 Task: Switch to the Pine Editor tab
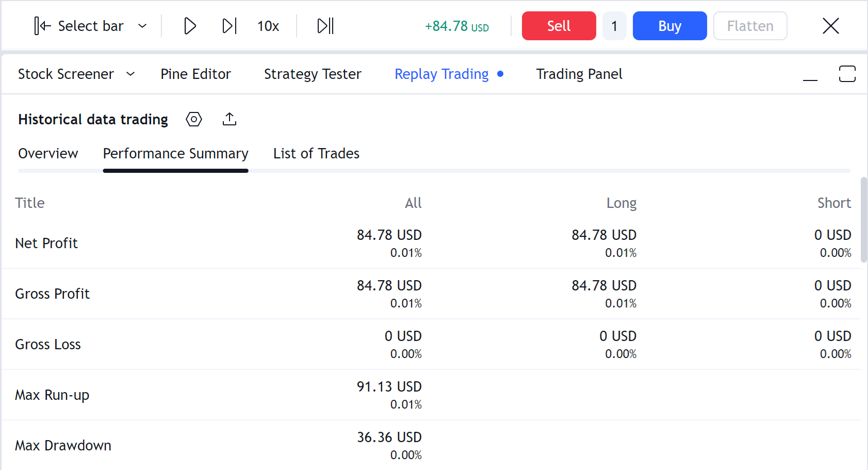[195, 74]
